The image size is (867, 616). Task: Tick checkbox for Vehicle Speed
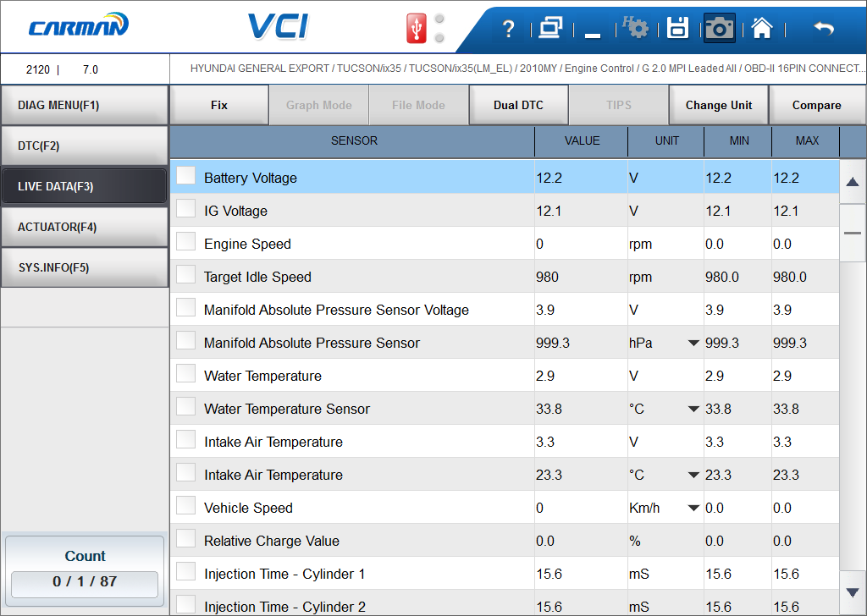click(185, 505)
